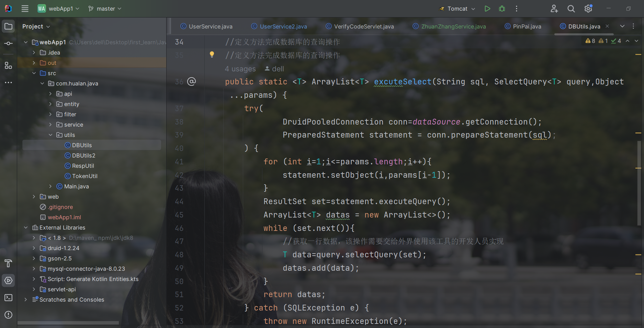This screenshot has height=328, width=644.
Task: Select druid-1.2.24 library
Action: 63,248
